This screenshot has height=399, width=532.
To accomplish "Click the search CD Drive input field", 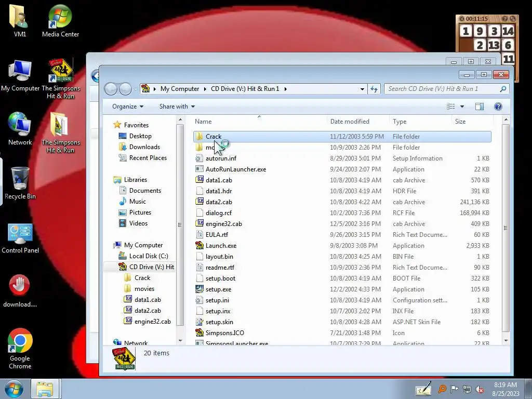I will (443, 89).
